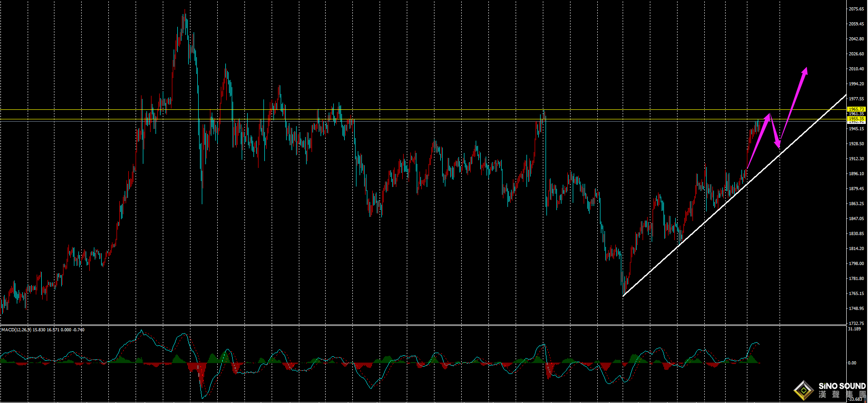
Task: Click the highest candlestick peak near 2075
Action: [184, 14]
